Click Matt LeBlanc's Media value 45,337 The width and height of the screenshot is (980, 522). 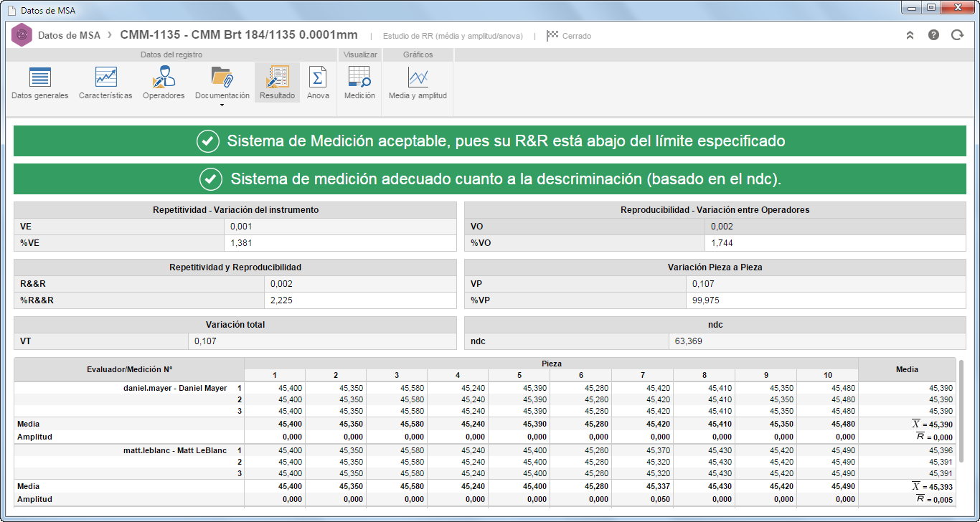tap(659, 487)
